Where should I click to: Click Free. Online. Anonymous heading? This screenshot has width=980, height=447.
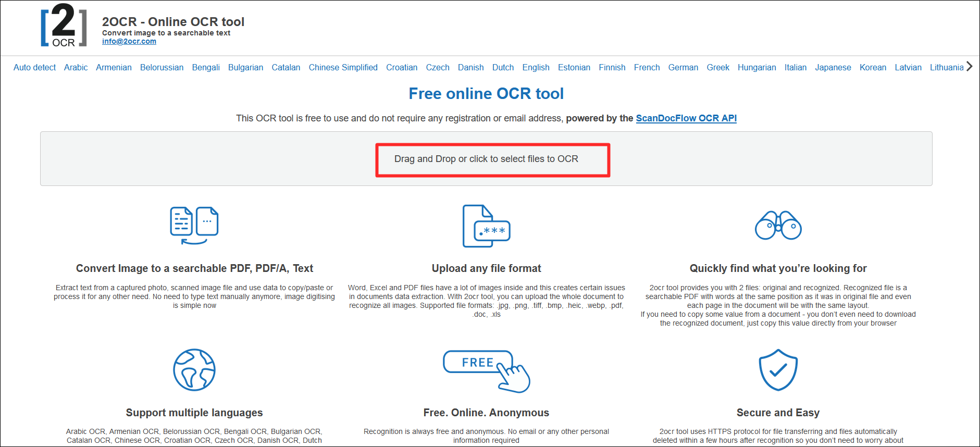486,413
